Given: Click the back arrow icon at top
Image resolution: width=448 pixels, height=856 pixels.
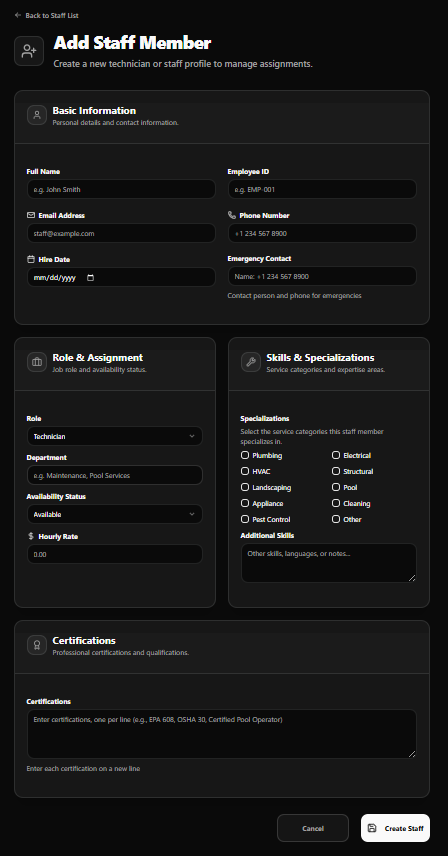Looking at the screenshot, I should tap(18, 15).
